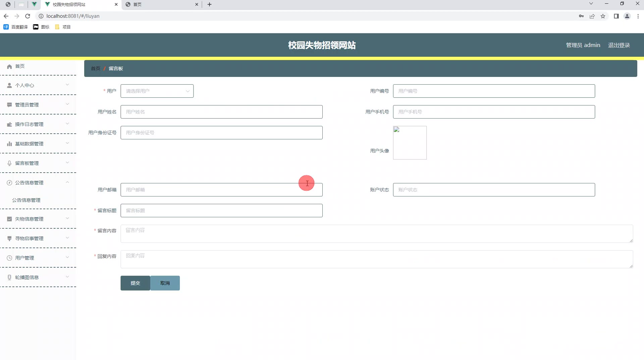Reload the page with the refresh icon
644x360 pixels.
point(28,16)
